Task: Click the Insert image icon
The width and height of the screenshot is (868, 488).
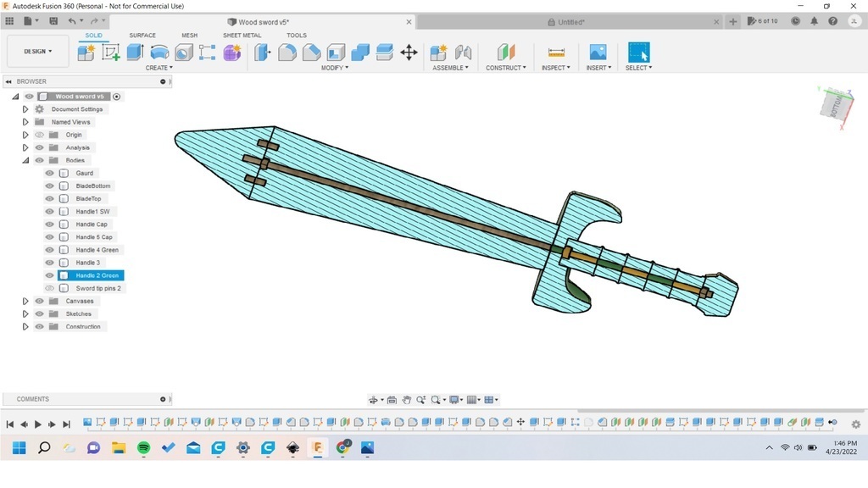Action: click(598, 53)
